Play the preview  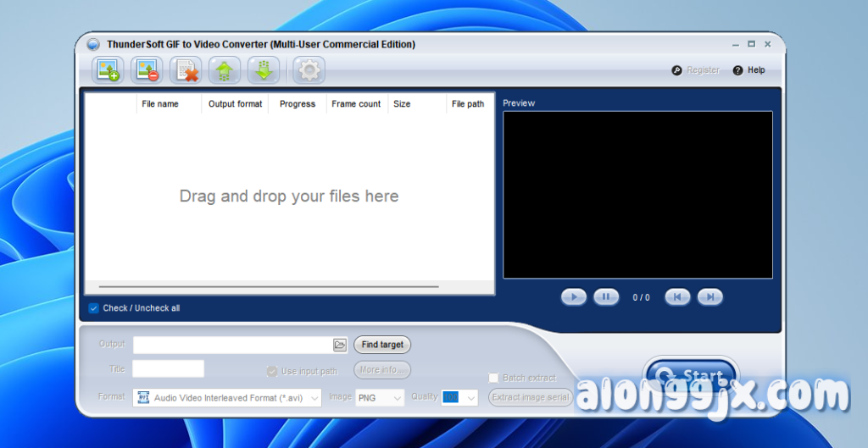coord(574,296)
